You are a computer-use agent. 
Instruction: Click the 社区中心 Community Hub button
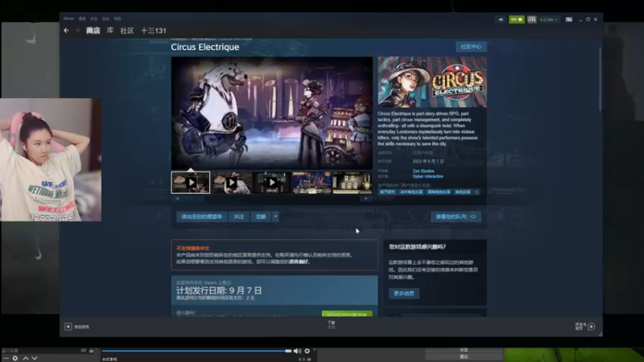[x=471, y=47]
